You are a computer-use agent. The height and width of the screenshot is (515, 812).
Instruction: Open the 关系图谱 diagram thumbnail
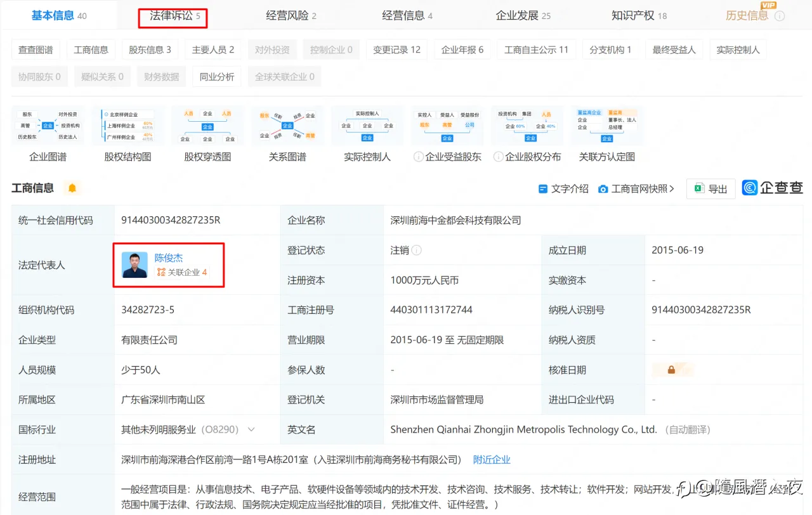(x=287, y=126)
